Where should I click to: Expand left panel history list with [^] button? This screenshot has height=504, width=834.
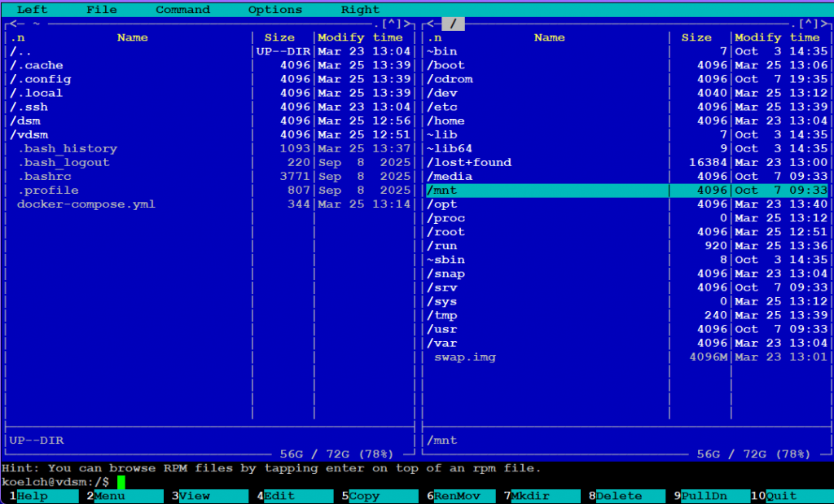coord(393,24)
